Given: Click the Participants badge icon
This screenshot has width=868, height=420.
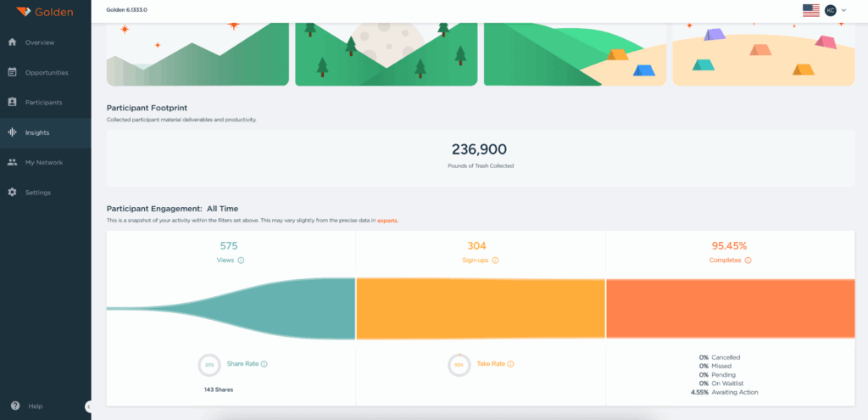Looking at the screenshot, I should pos(12,102).
